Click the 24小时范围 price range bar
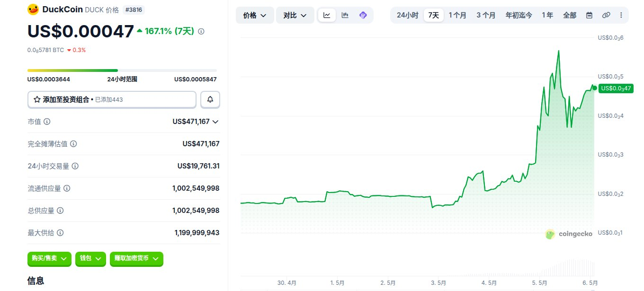 coord(122,71)
